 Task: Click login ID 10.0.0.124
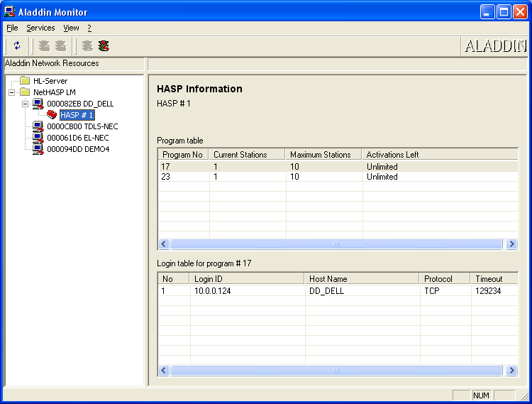[x=212, y=291]
